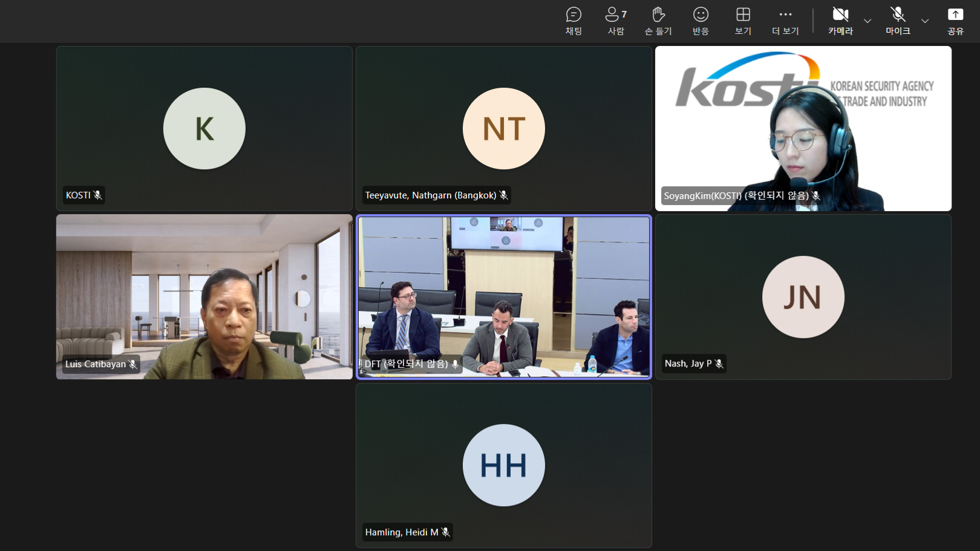The image size is (980, 551).
Task: Select SoyangKim(KOSTI) video tile
Action: click(x=803, y=128)
